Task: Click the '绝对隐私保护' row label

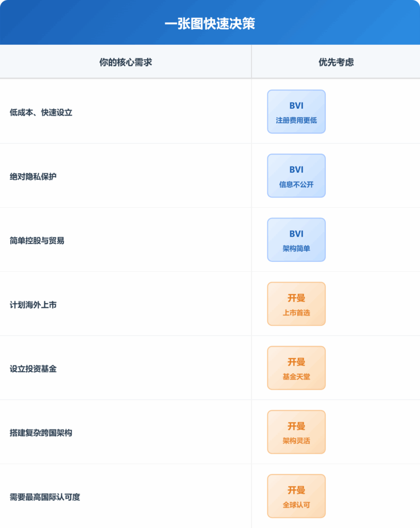Action: (x=33, y=176)
